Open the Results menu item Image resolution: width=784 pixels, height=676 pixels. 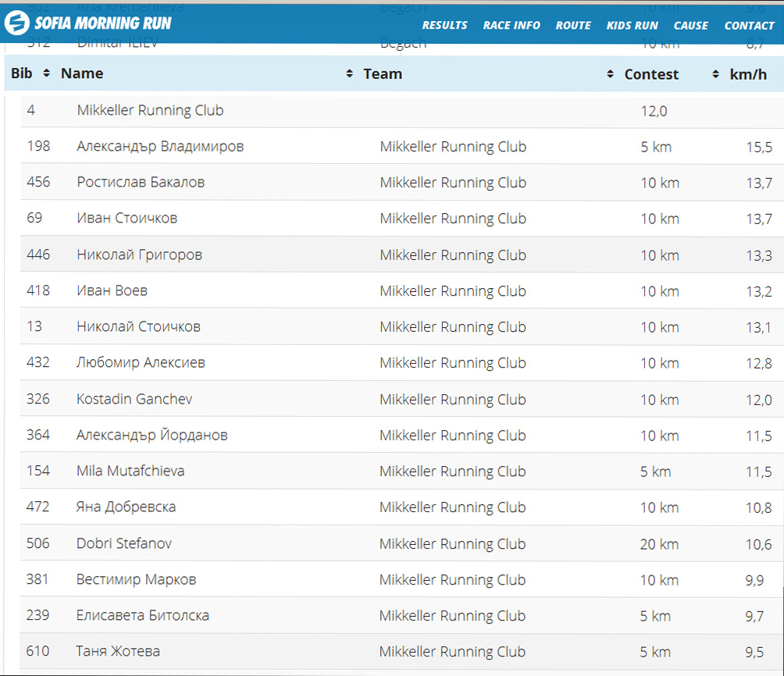tap(444, 25)
